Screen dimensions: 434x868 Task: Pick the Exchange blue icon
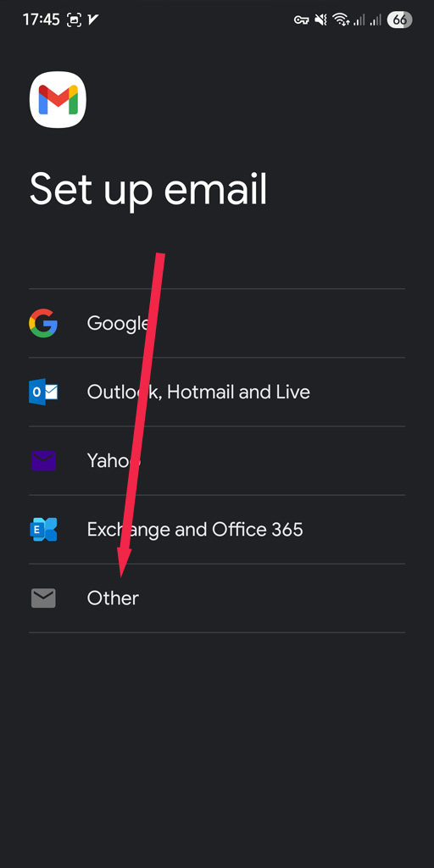pyautogui.click(x=43, y=529)
